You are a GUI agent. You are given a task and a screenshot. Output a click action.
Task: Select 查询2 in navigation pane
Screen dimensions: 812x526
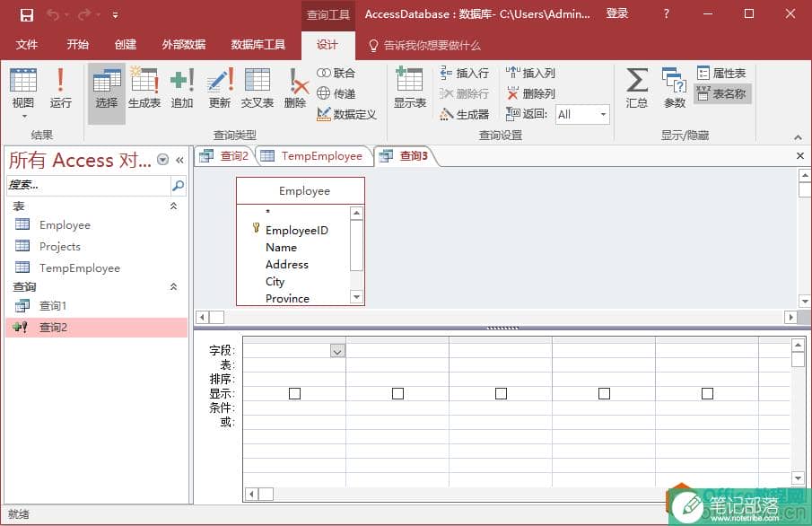(96, 328)
